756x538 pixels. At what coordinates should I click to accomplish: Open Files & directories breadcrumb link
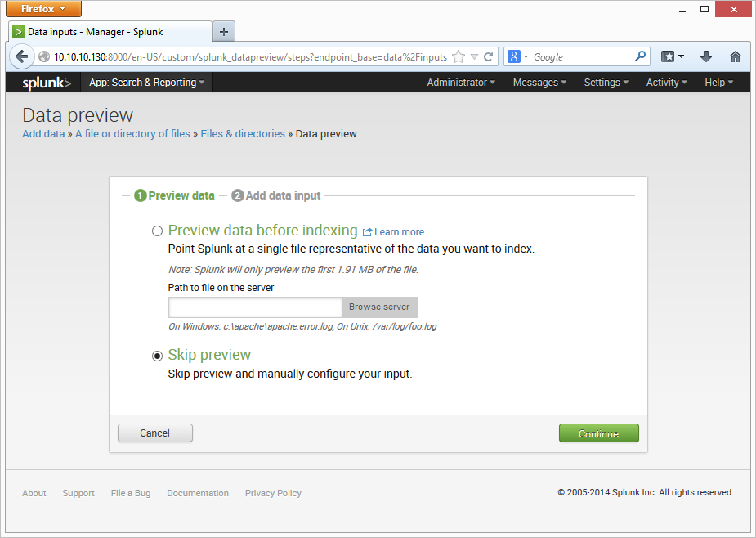coord(243,133)
